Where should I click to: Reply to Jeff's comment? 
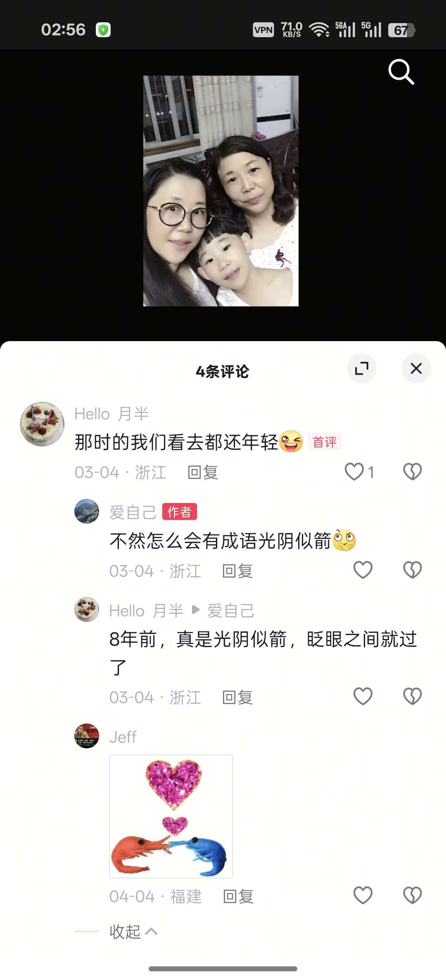pos(238,896)
